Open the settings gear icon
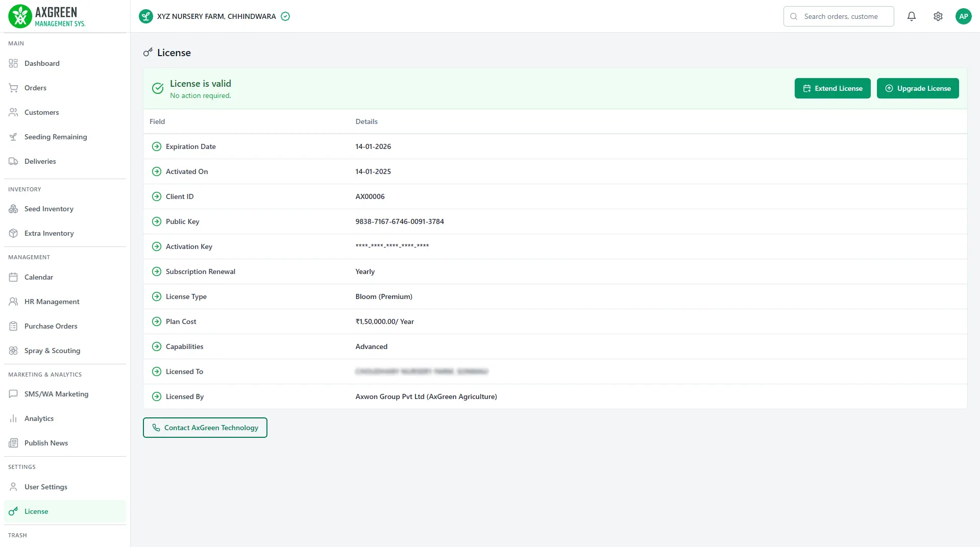Screen dimensions: 980x547 click(x=938, y=16)
